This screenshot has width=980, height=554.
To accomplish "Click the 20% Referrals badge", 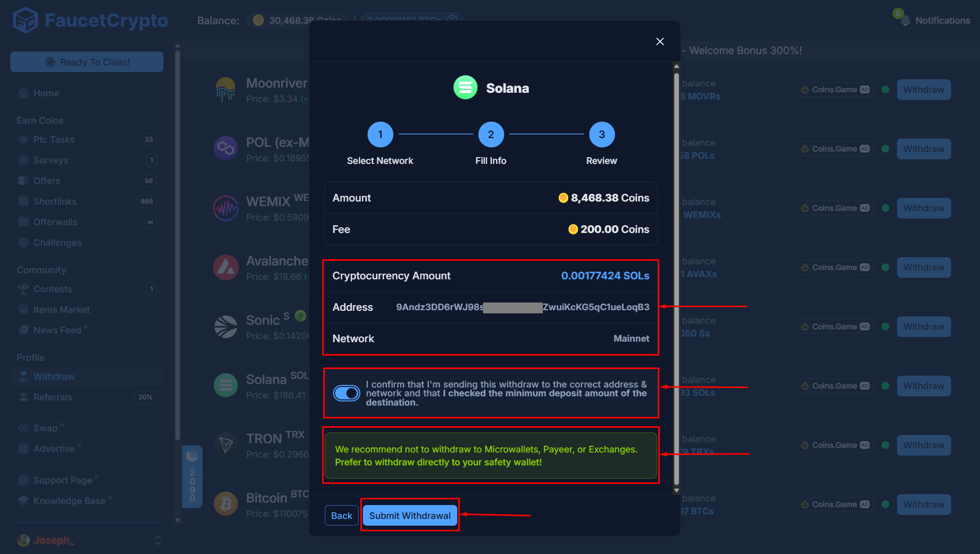I will click(x=145, y=397).
